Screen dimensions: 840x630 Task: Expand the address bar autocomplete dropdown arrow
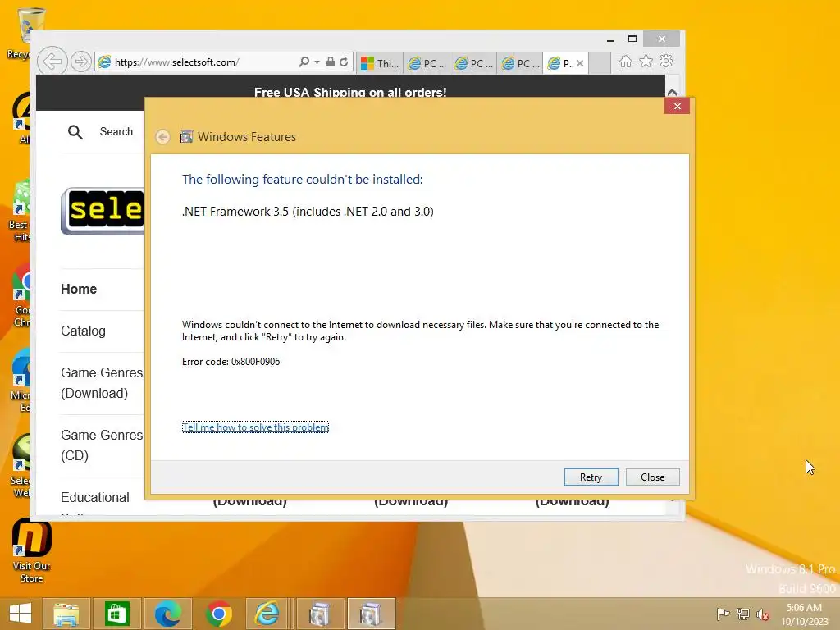point(317,62)
